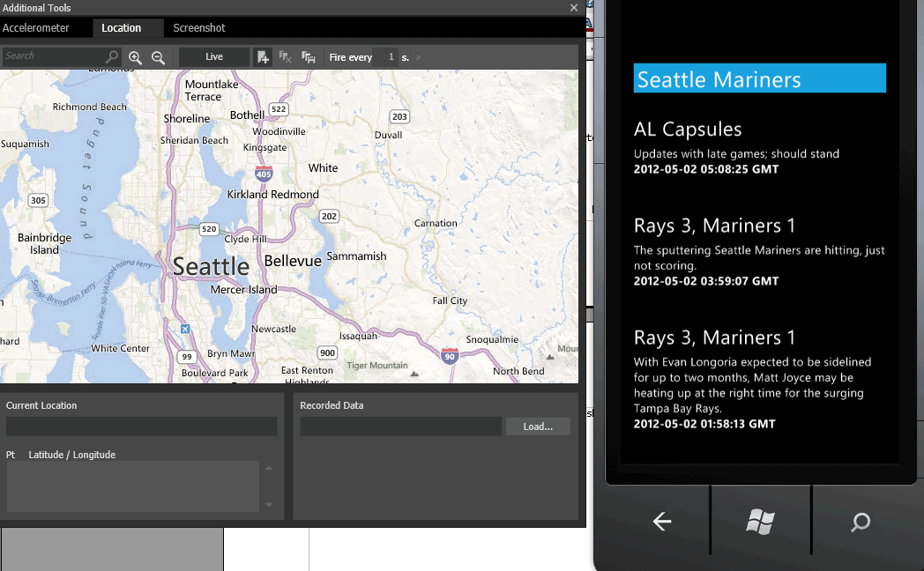The image size is (924, 571).
Task: Toggle the add pushpin mode icon
Action: (263, 57)
